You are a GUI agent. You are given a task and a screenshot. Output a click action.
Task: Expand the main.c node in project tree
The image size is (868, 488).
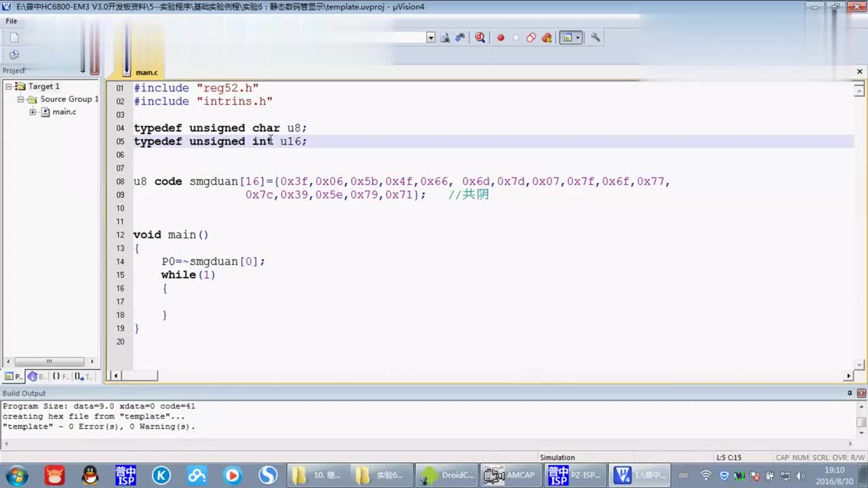[x=33, y=112]
